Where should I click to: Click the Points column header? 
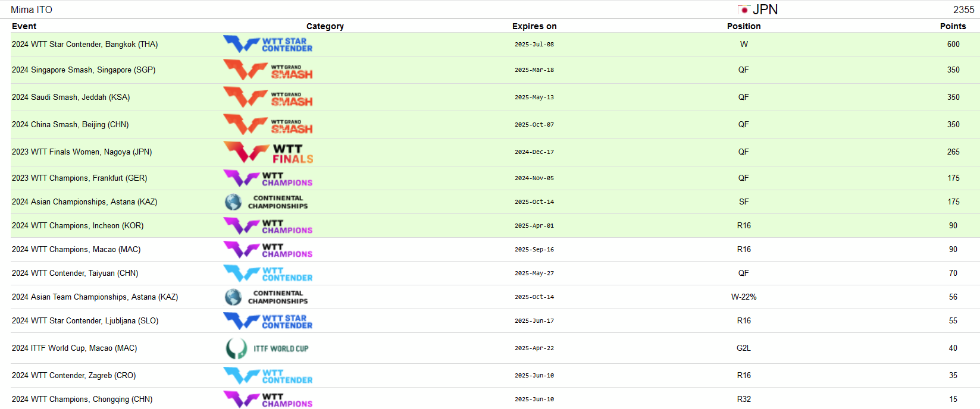pyautogui.click(x=953, y=26)
